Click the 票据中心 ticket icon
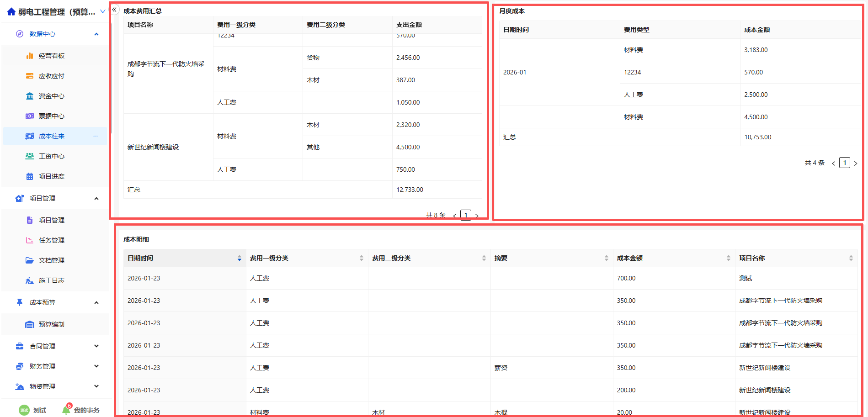The image size is (868, 417). [x=30, y=116]
